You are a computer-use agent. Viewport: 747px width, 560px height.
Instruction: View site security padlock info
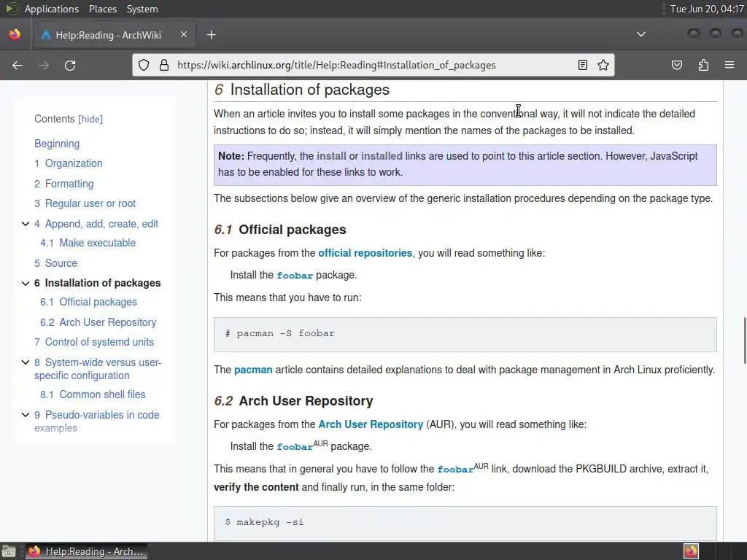coord(164,65)
